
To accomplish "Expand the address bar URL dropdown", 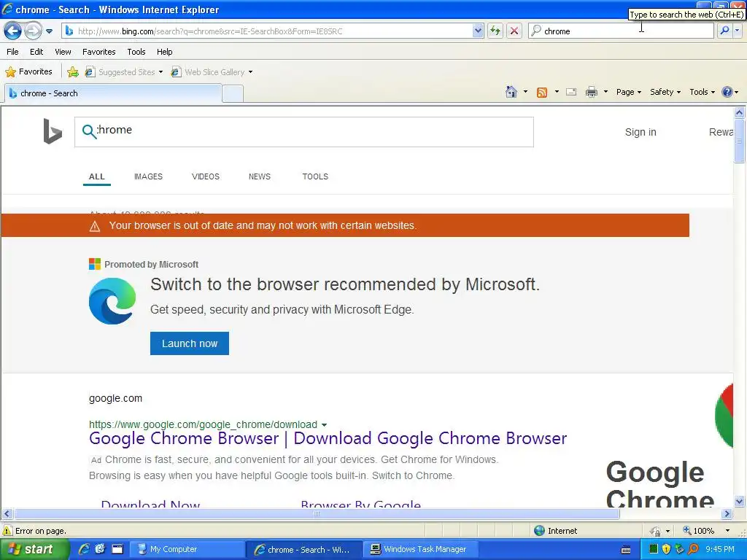I will coord(478,31).
